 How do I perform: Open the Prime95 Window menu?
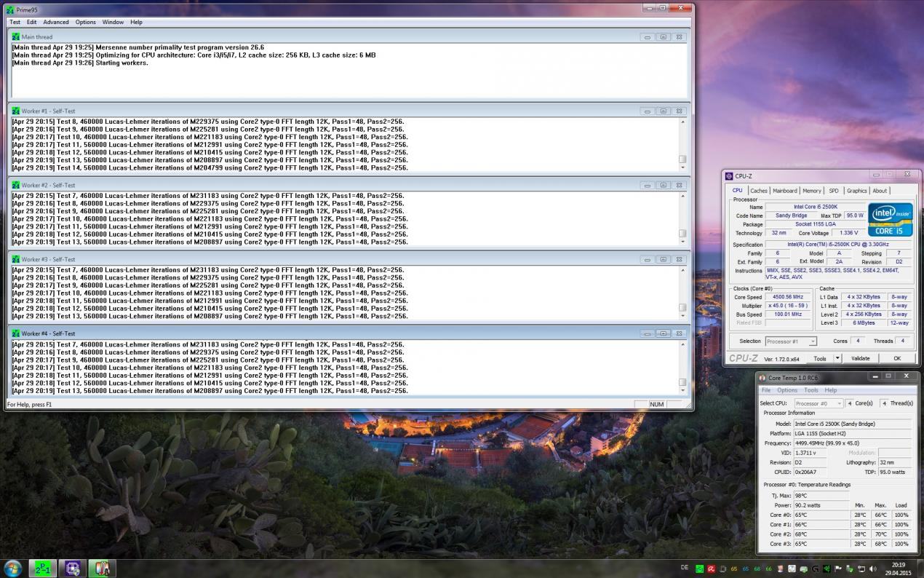coord(113,22)
